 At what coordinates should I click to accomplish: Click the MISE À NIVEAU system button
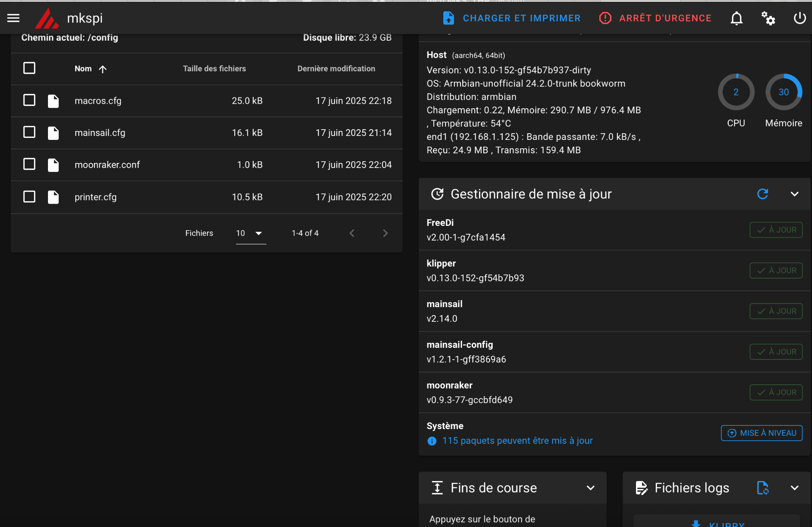[x=761, y=433]
